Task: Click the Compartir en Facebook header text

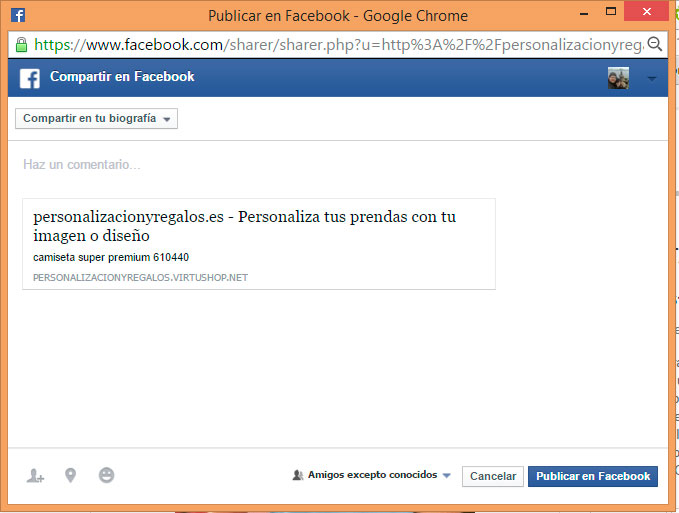Action: (122, 77)
